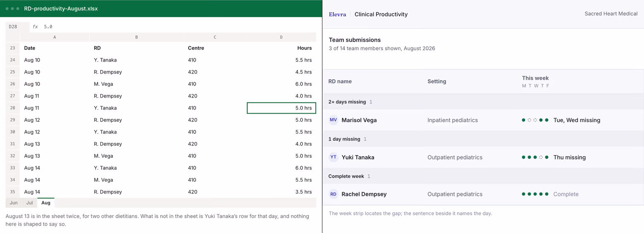Click the RD name column header
The height and width of the screenshot is (233, 644).
[340, 81]
